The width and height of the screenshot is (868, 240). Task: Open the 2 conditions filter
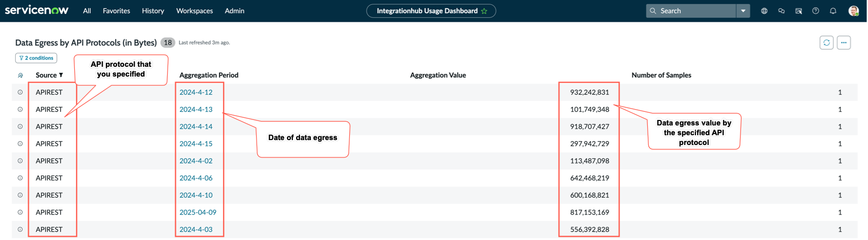36,58
